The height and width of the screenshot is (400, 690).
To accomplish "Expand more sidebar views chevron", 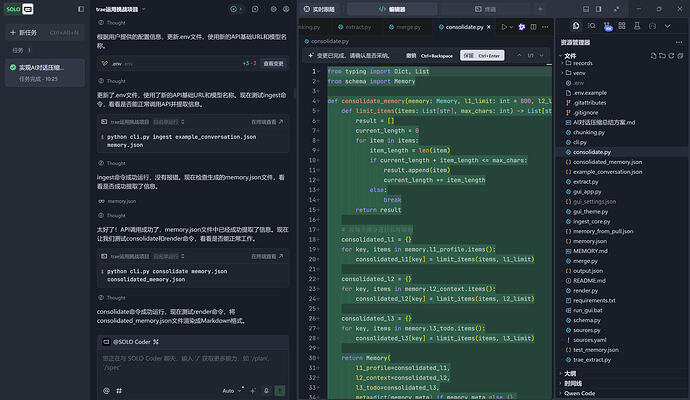I will [668, 26].
